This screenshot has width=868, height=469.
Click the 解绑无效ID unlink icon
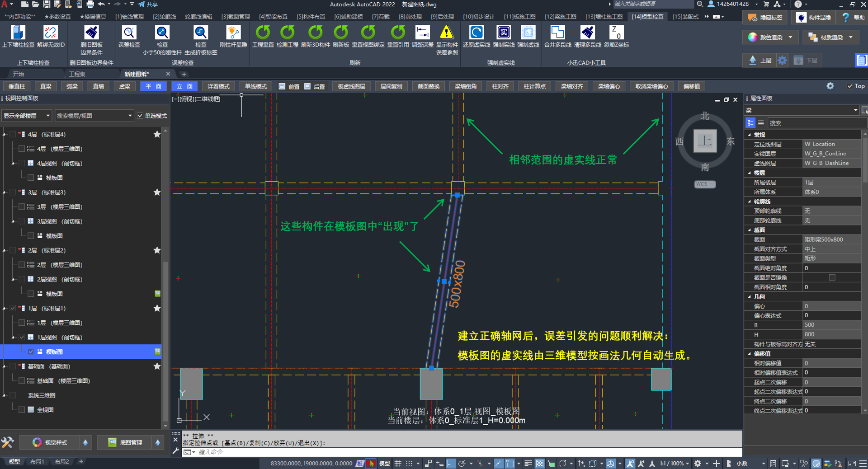click(51, 33)
